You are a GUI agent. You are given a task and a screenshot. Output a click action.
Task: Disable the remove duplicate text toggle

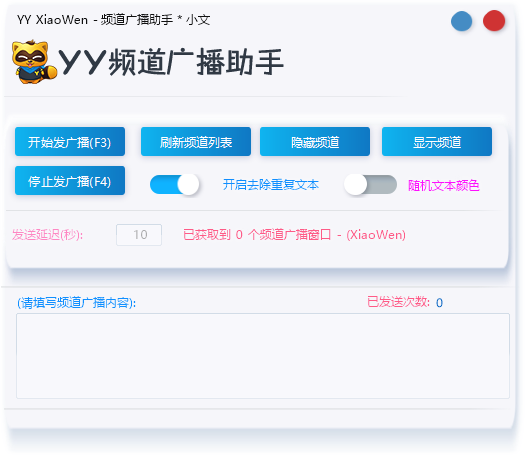pos(175,184)
